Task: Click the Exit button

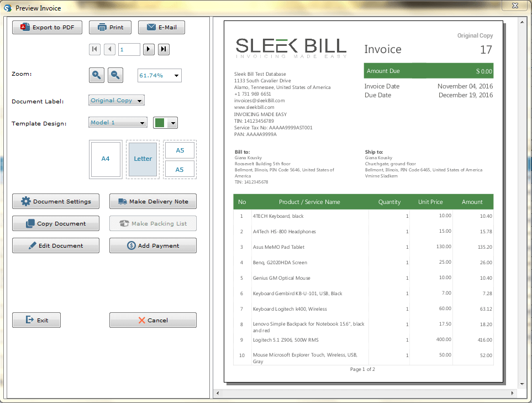Action: pos(36,320)
